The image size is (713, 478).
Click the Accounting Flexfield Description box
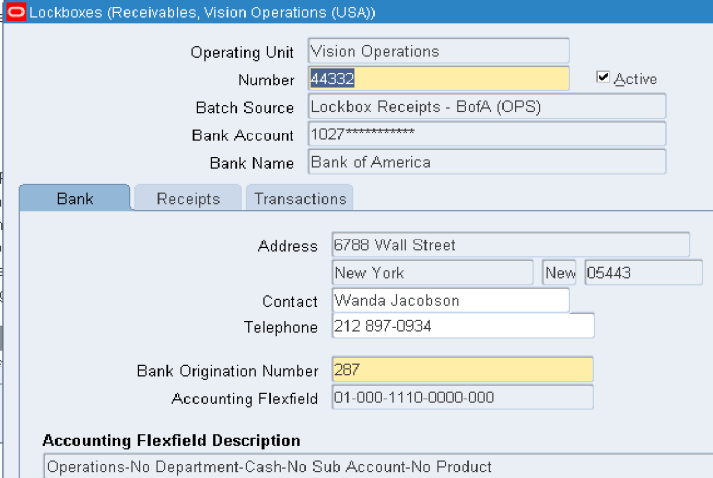point(378,466)
